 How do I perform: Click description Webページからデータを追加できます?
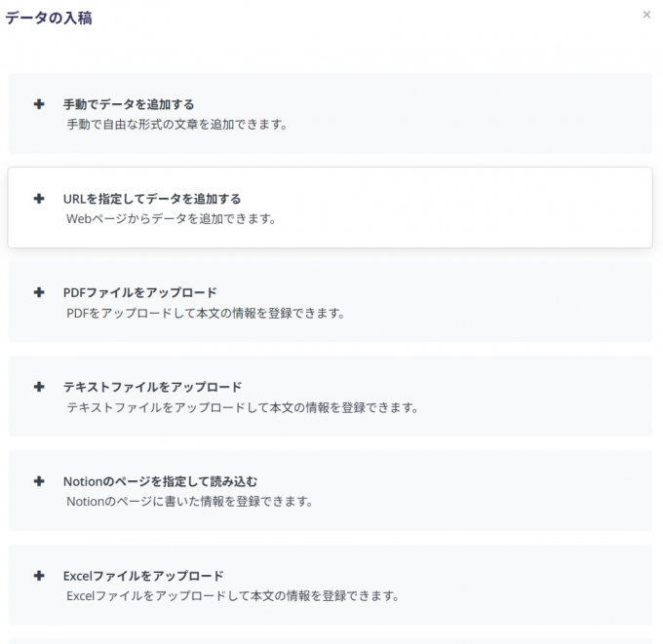pyautogui.click(x=172, y=219)
